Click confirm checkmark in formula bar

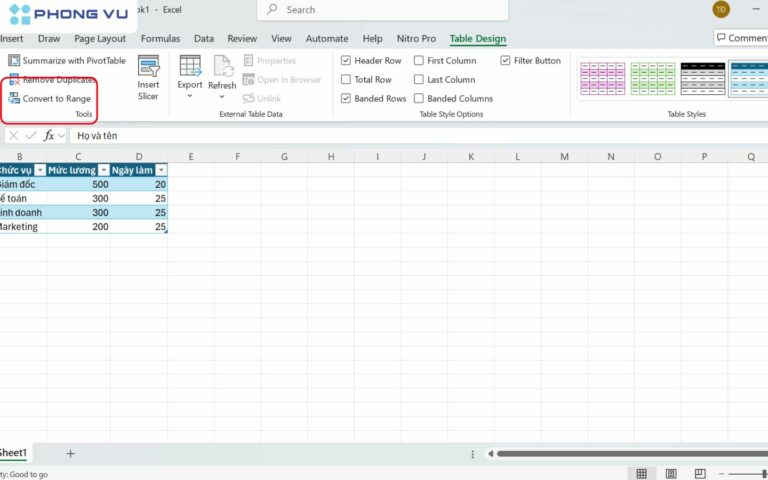(31, 136)
